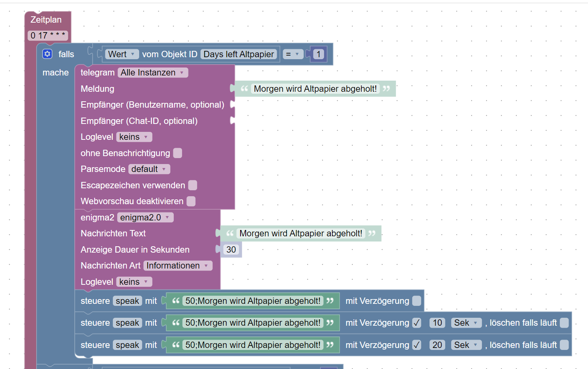Select the telegram block label

coord(97,73)
